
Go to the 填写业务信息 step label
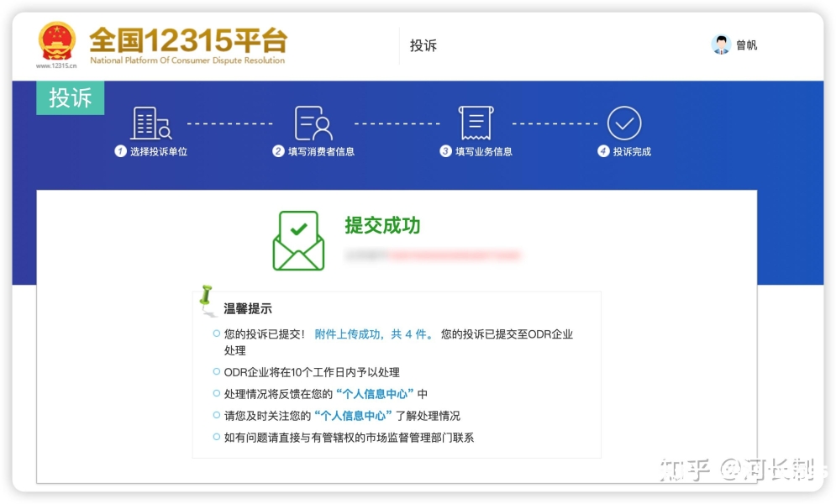pos(483,152)
